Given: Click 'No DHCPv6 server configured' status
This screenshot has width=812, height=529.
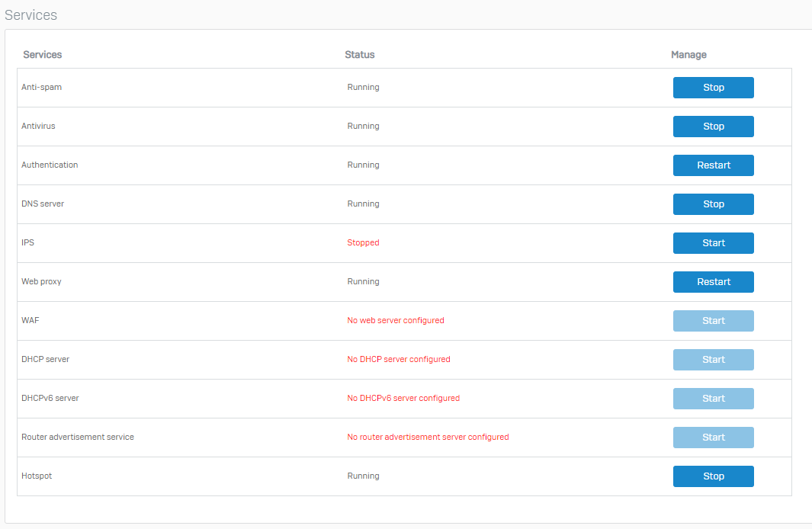Looking at the screenshot, I should click(x=403, y=398).
